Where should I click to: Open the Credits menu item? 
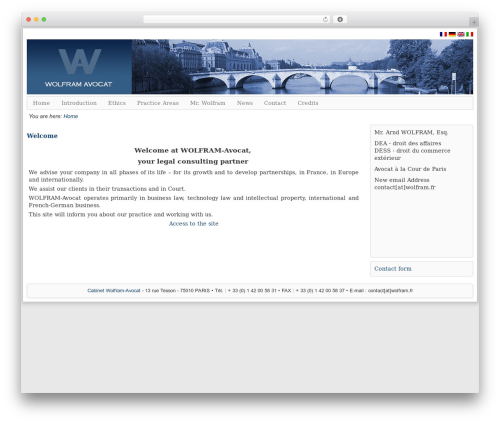click(x=308, y=103)
